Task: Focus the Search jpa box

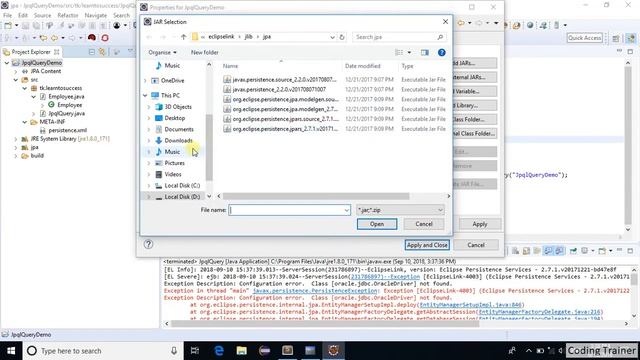Action: [399, 37]
